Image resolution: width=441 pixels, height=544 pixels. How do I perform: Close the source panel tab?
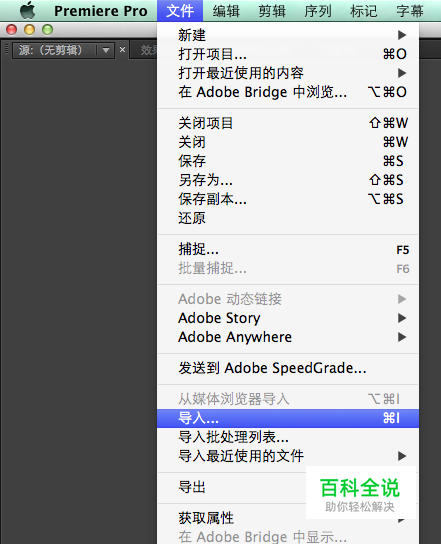click(x=122, y=50)
